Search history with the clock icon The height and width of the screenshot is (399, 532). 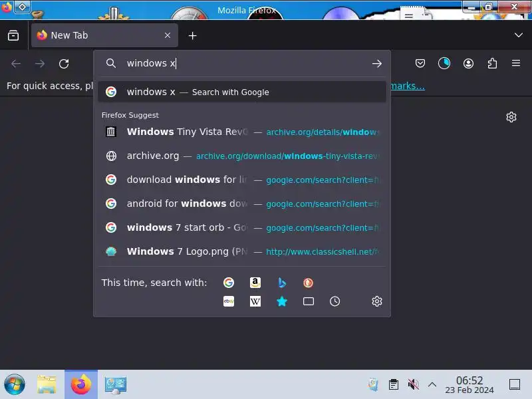pyautogui.click(x=334, y=301)
